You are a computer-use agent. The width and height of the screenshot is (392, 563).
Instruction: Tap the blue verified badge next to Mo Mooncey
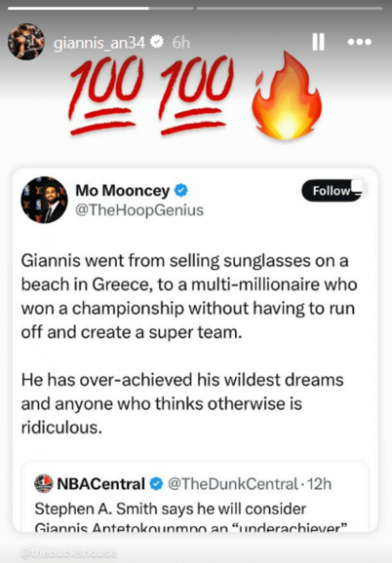pyautogui.click(x=181, y=190)
